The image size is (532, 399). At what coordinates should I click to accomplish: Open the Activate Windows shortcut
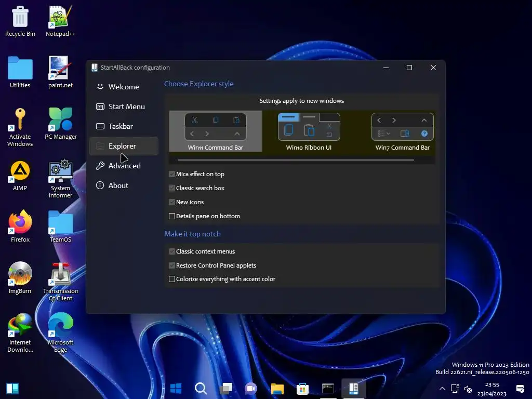[x=20, y=127]
